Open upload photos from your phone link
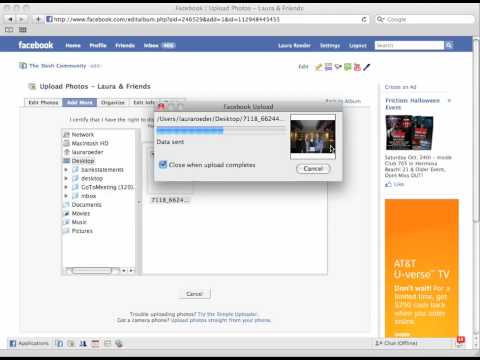This screenshot has width=480, height=360. click(221, 320)
